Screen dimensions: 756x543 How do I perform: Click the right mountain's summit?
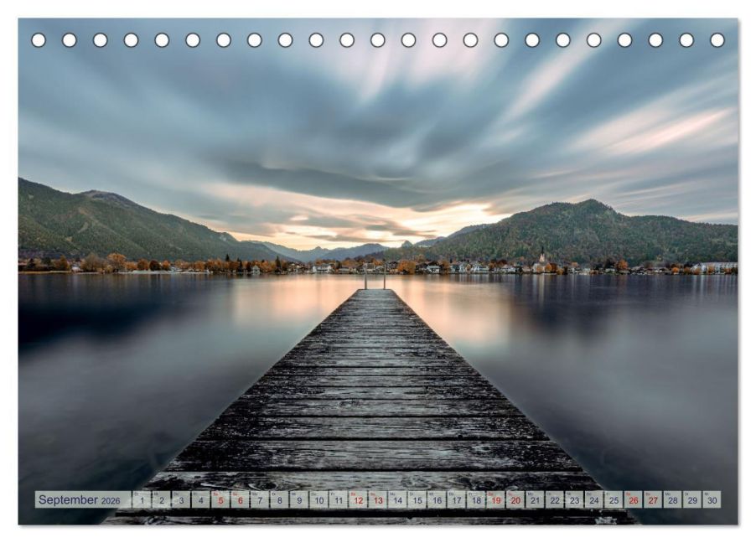592,202
